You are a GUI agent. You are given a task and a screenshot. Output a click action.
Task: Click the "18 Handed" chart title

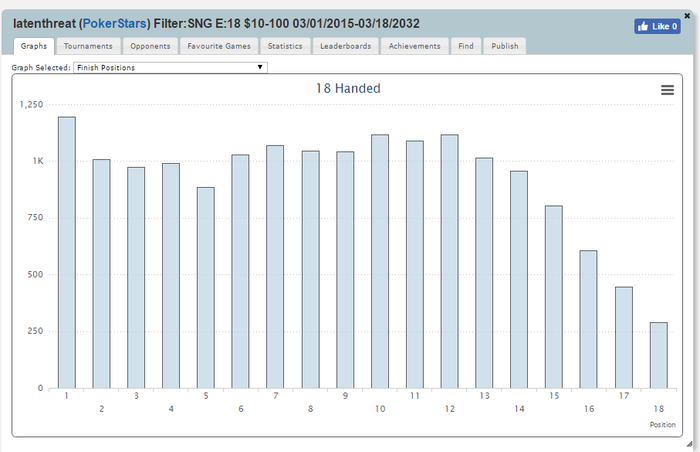[348, 88]
